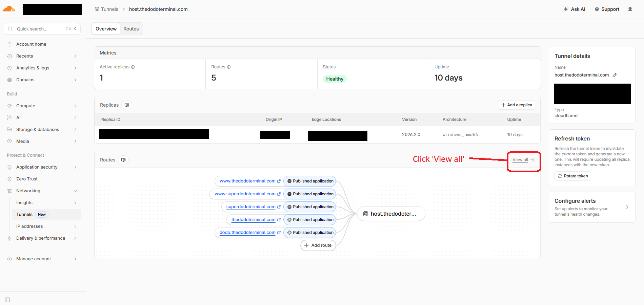Click the AI sparkle sidebar icon
This screenshot has height=305, width=644.
coord(9,117)
